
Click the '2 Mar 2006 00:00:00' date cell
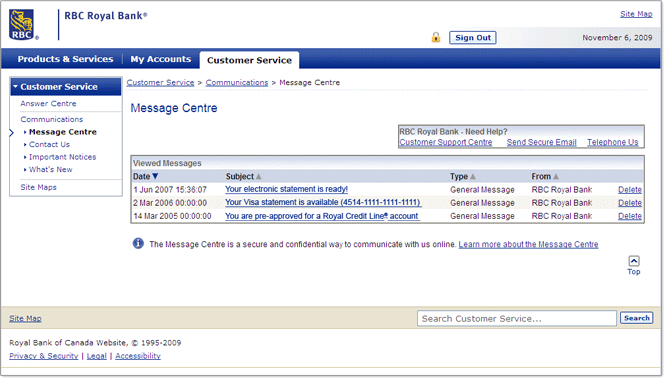click(170, 203)
